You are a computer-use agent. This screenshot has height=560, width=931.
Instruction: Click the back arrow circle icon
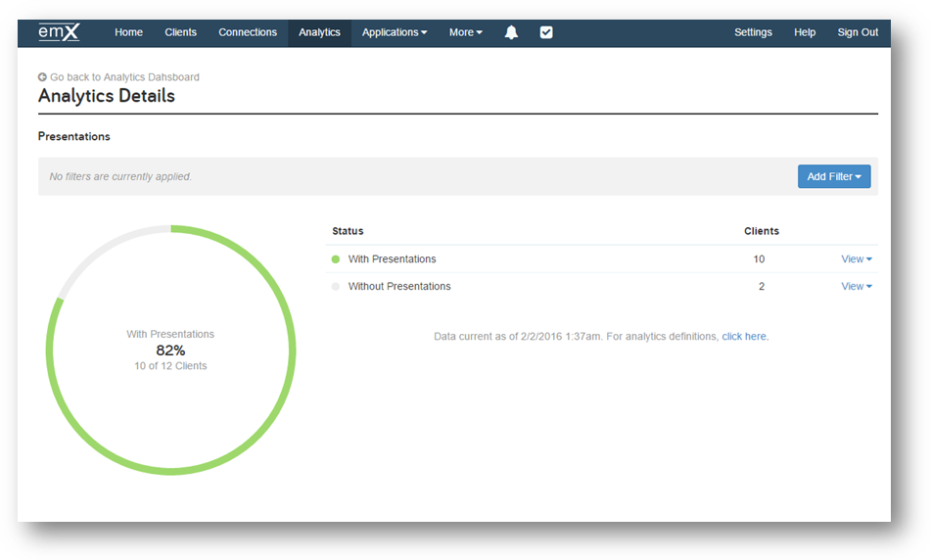tap(42, 77)
